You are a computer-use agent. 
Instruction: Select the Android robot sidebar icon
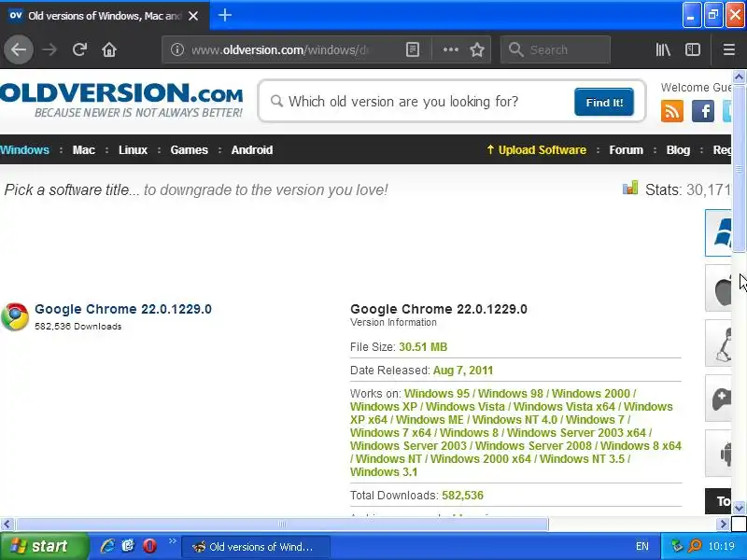(718, 453)
